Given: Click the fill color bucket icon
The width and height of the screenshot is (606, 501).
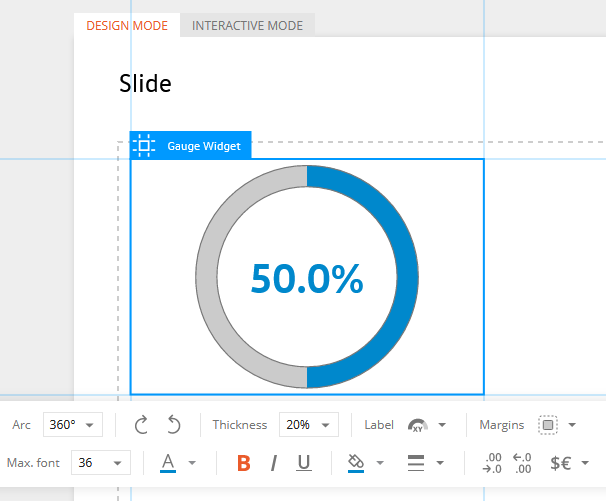Looking at the screenshot, I should [356, 463].
